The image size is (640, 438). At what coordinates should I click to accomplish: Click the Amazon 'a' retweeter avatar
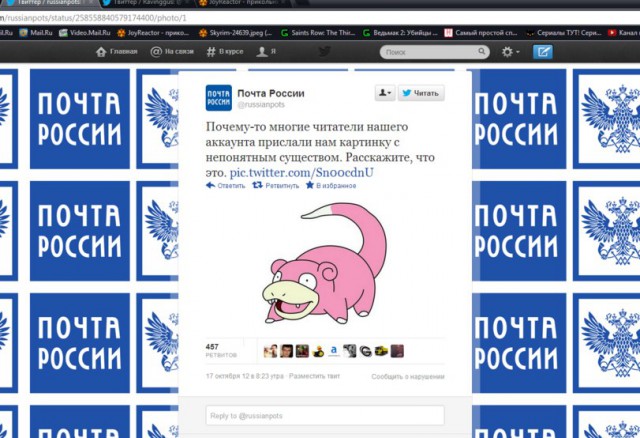pyautogui.click(x=333, y=351)
